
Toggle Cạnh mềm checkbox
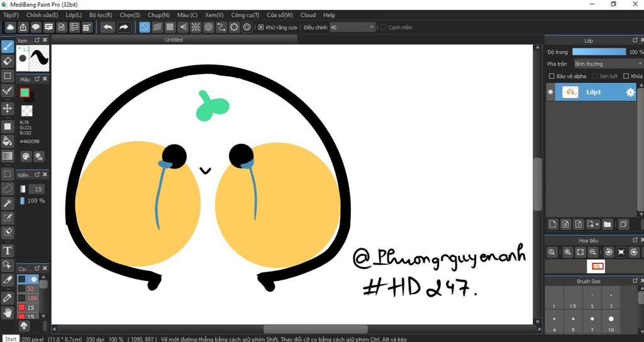point(383,28)
